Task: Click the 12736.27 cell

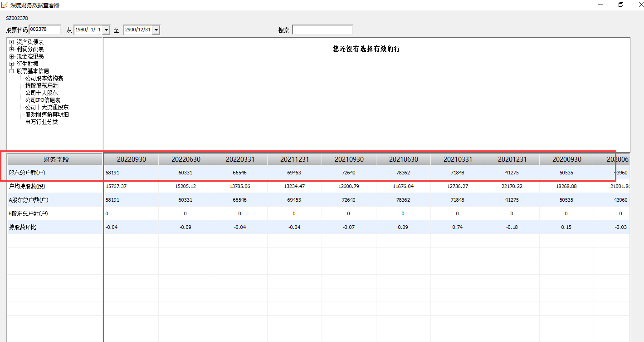Action: [x=458, y=186]
